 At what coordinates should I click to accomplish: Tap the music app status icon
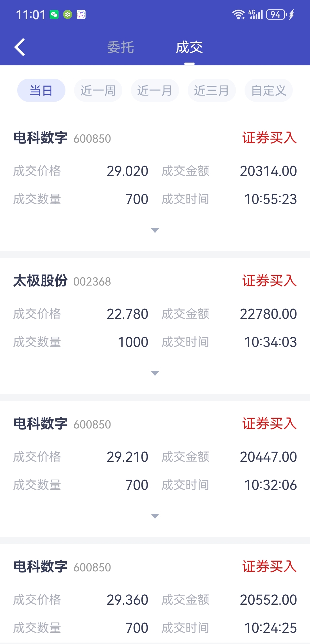point(81,15)
